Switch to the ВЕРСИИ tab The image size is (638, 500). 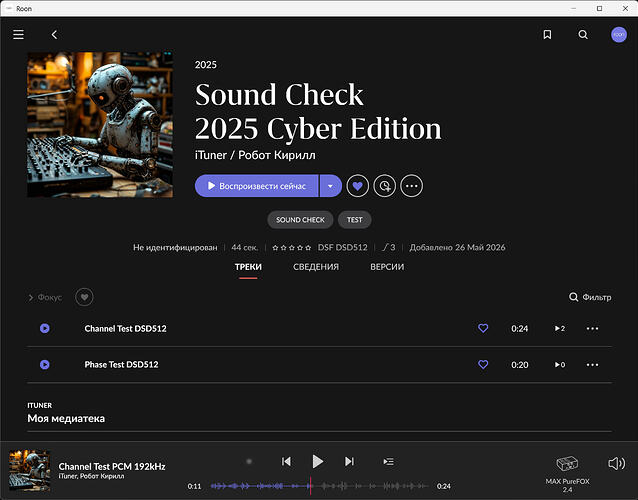tap(387, 267)
